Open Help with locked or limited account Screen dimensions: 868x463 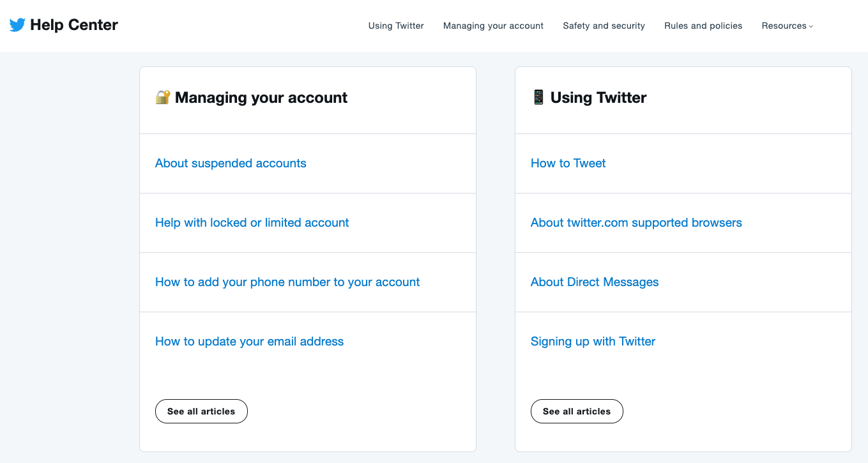point(252,223)
